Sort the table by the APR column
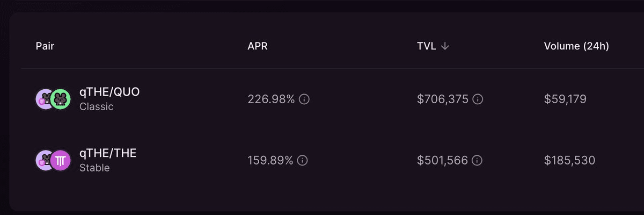The height and width of the screenshot is (215, 644). coord(258,46)
